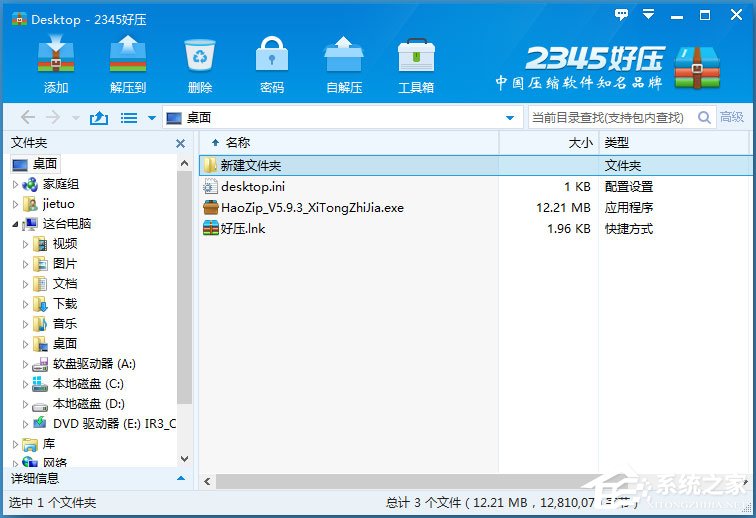Expand the 详细信息 details panel
The height and width of the screenshot is (518, 756).
pyautogui.click(x=181, y=479)
